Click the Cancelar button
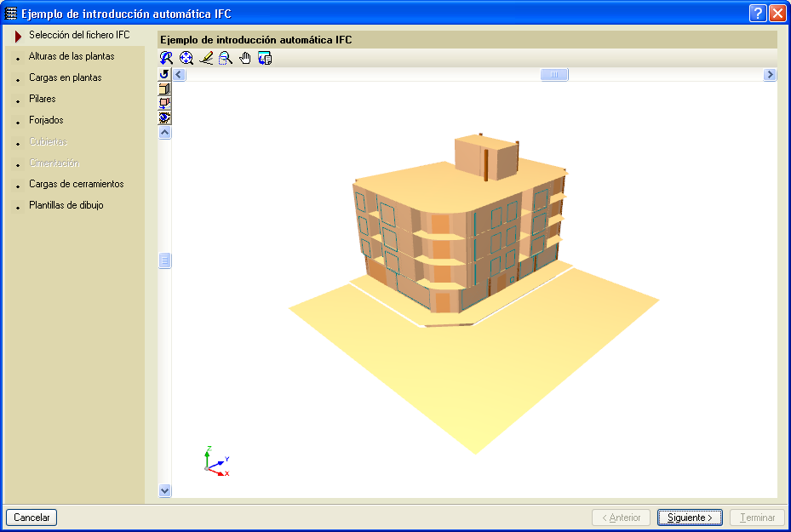This screenshot has width=791, height=532. (x=32, y=518)
